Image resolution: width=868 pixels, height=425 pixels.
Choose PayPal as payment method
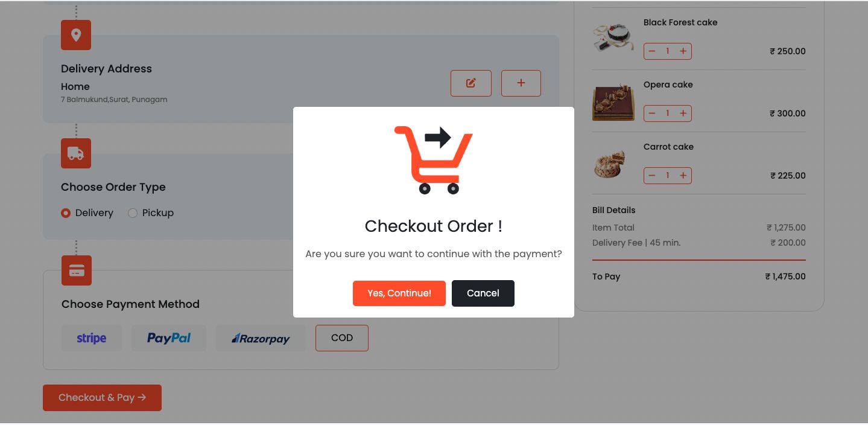point(169,338)
